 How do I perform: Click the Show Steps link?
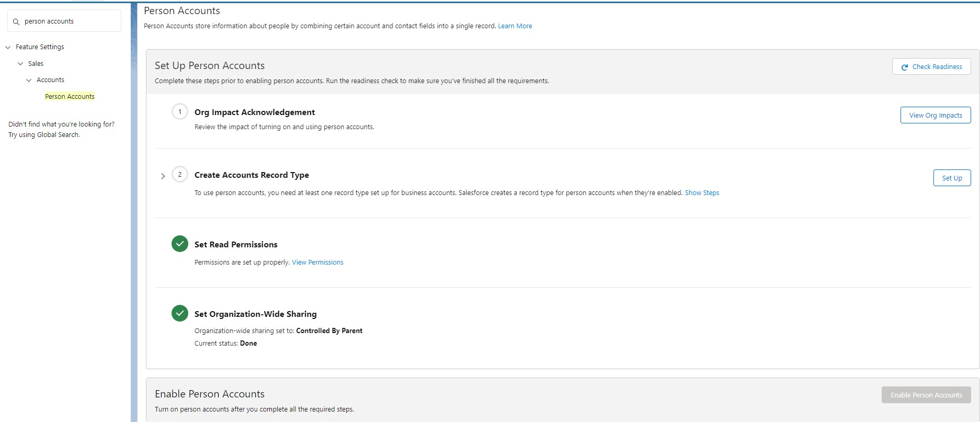coord(702,193)
